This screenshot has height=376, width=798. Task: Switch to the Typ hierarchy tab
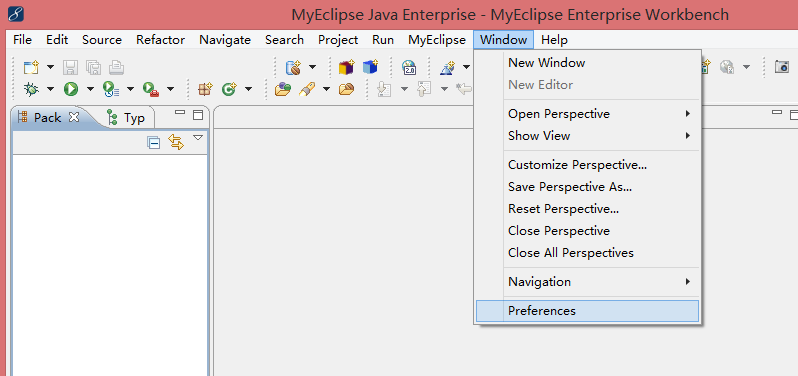pos(127,118)
